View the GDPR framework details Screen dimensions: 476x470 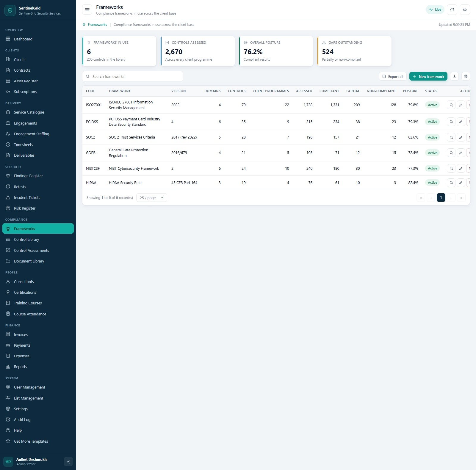pyautogui.click(x=451, y=153)
